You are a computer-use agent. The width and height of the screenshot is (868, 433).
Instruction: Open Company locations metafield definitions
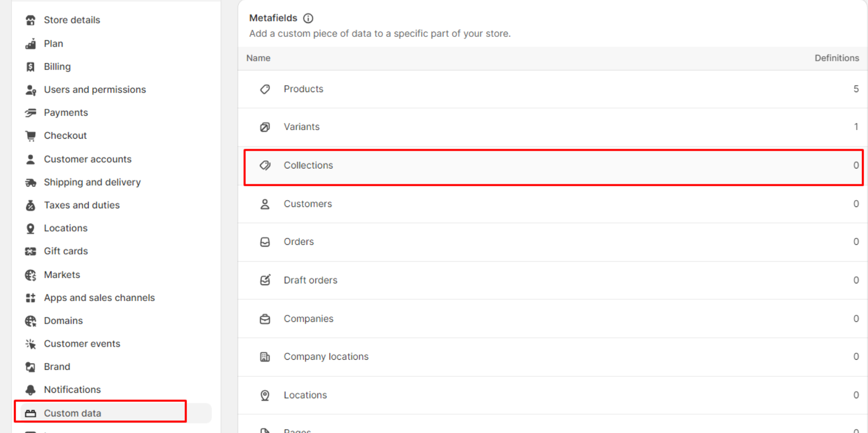(x=553, y=357)
